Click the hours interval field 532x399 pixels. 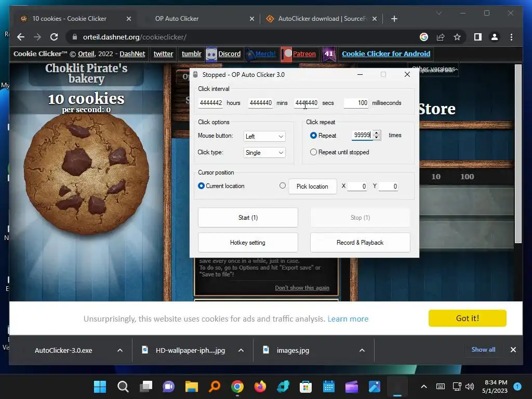click(211, 103)
